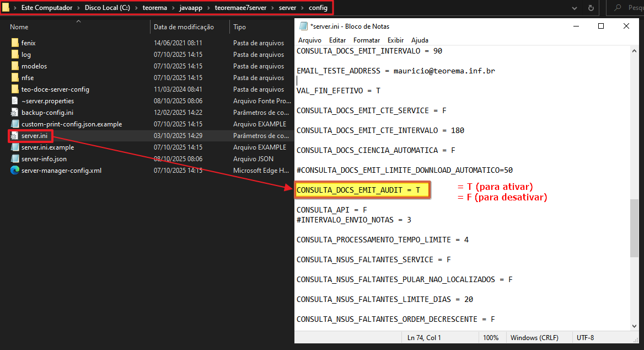
Task: Open the Formatar menu in Notepad
Action: coord(366,40)
